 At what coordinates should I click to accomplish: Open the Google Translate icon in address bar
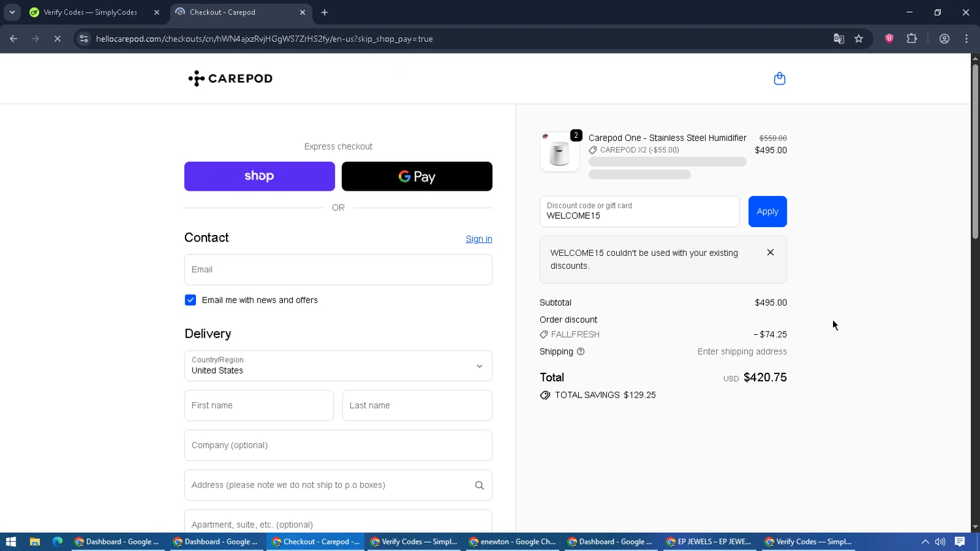click(839, 39)
